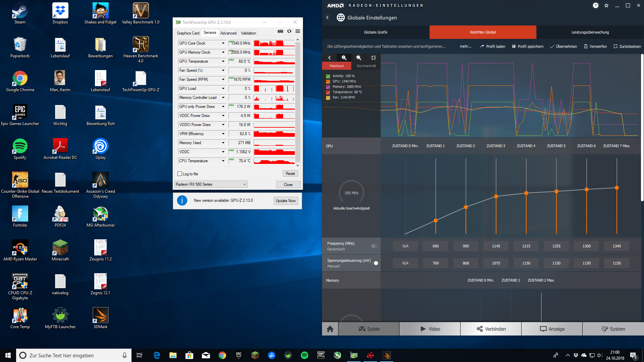The height and width of the screenshot is (362, 644).
Task: Toggle the Temperature checkbox in graph legend
Action: 328,92
